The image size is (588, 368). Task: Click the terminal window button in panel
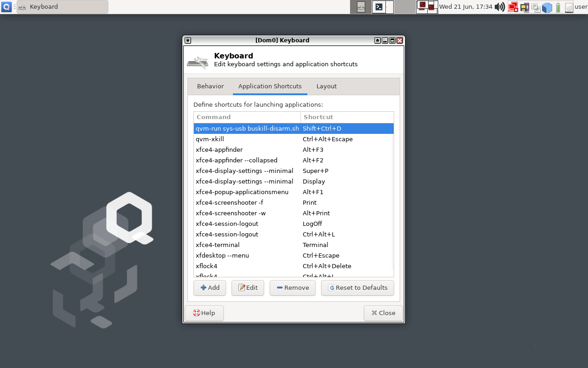[x=379, y=7]
